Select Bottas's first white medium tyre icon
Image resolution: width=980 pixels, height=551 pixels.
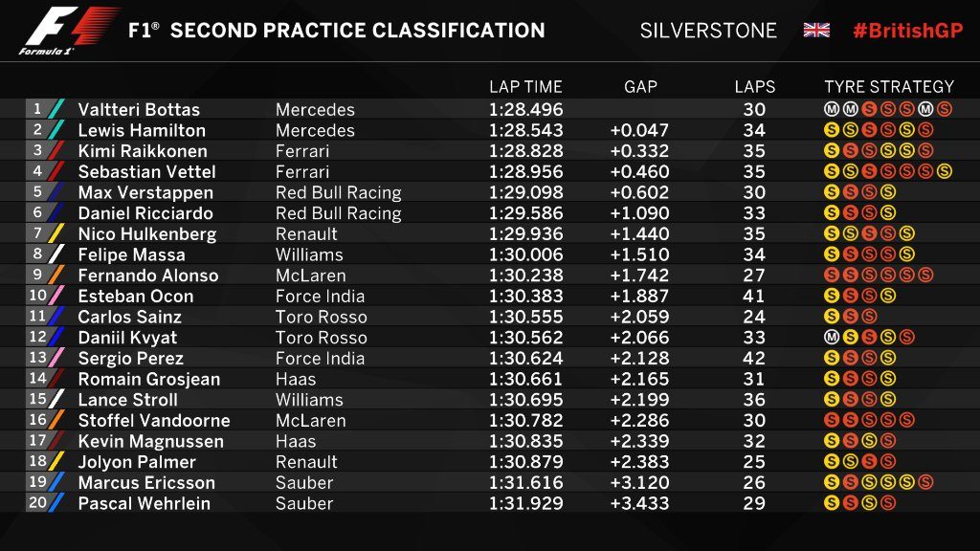831,110
